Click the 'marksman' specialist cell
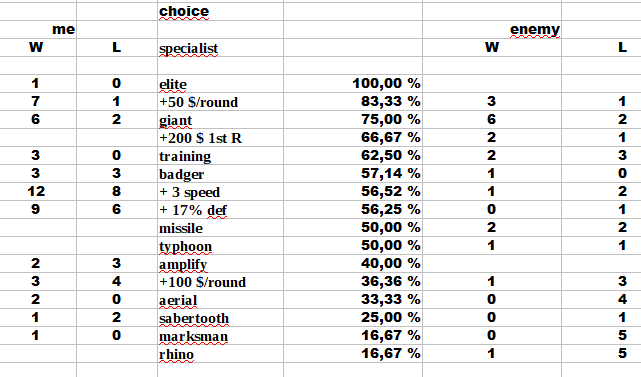 (x=220, y=335)
